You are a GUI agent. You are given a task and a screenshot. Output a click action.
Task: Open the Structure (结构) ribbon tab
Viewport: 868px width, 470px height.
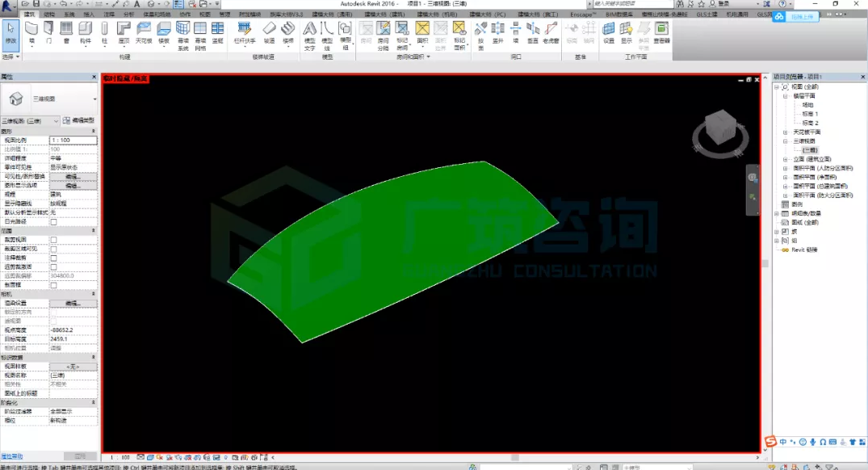coord(49,15)
